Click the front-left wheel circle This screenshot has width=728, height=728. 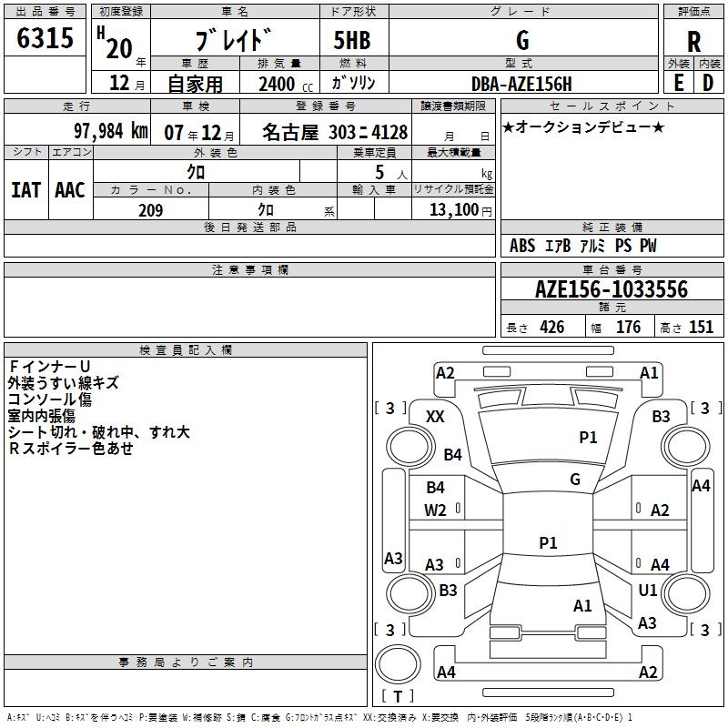click(x=410, y=447)
